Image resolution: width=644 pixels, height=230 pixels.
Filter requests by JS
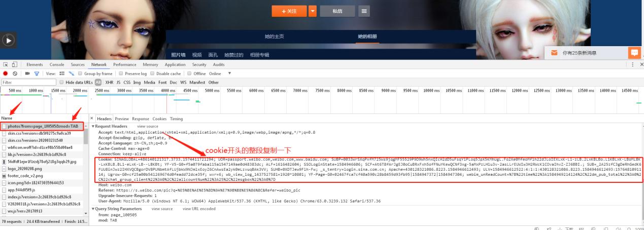(118, 82)
